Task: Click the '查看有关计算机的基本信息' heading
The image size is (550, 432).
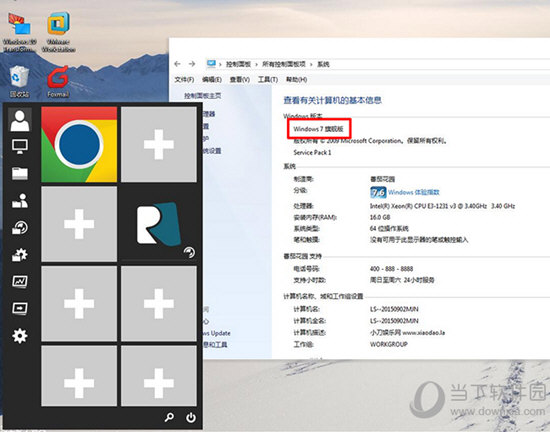Action: [x=332, y=101]
